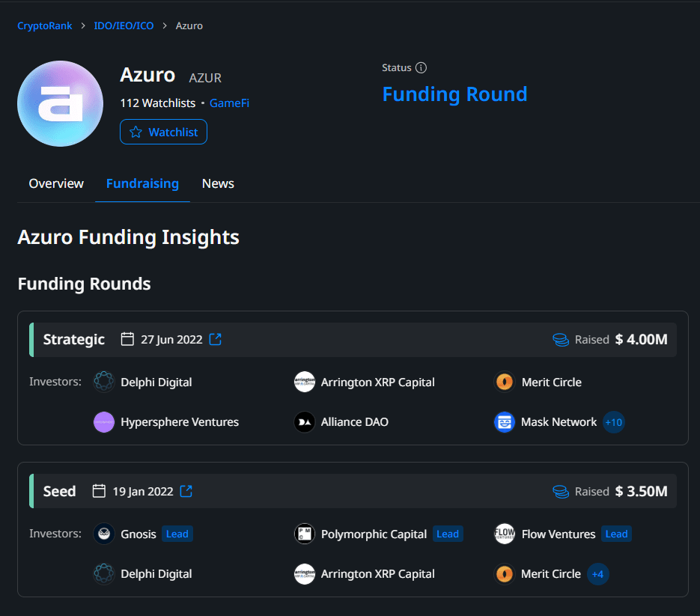Click the Lead badge beside Gnosis
Screen dimensions: 700x616
[x=177, y=534]
